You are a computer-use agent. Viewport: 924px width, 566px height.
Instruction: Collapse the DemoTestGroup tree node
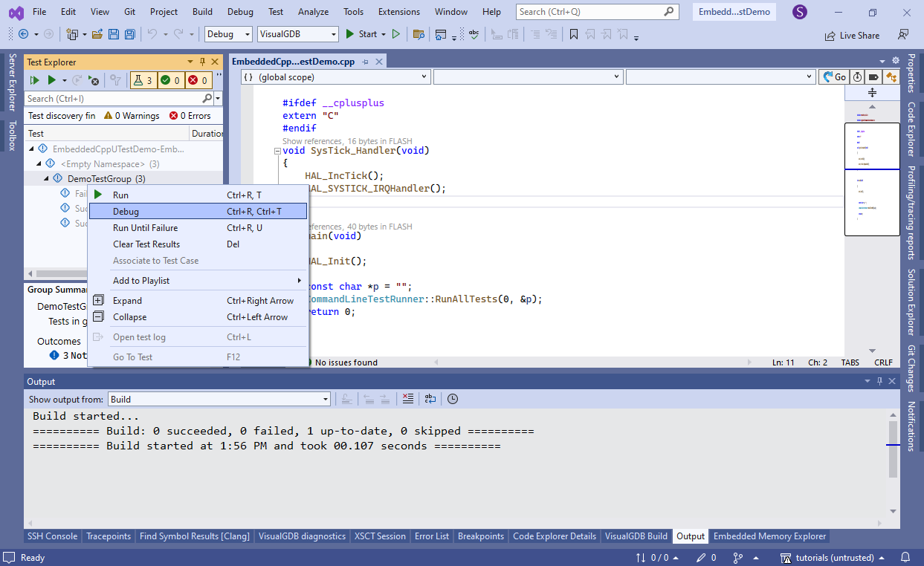[46, 179]
